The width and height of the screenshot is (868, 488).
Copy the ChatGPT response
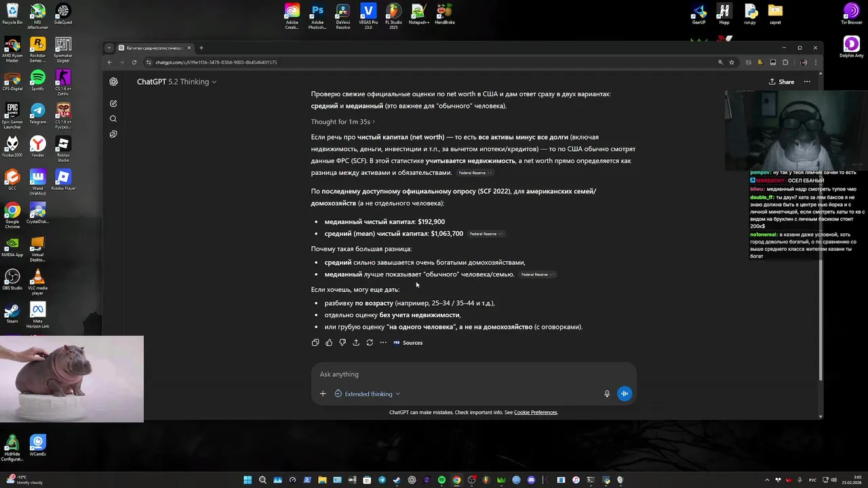point(315,343)
